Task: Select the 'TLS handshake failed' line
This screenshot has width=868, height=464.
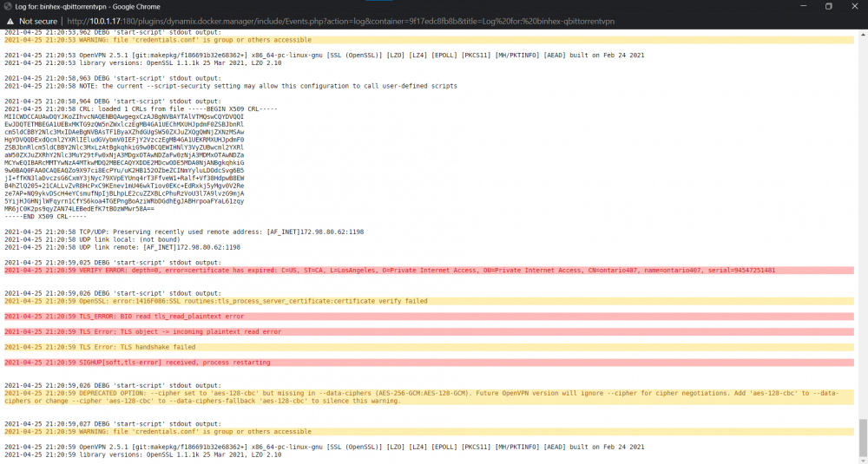Action: 429,347
